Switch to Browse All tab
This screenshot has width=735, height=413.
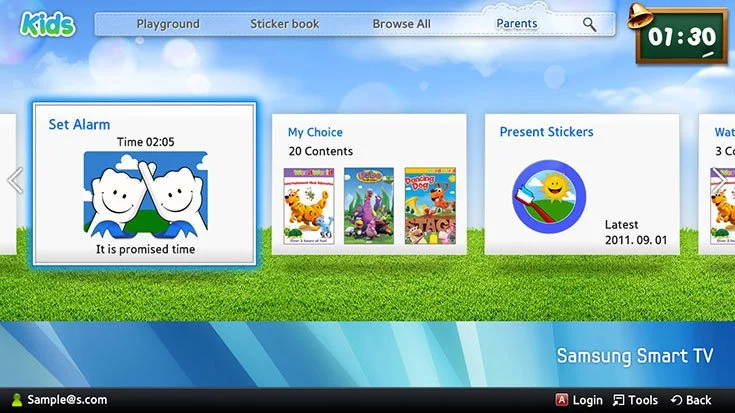[401, 24]
